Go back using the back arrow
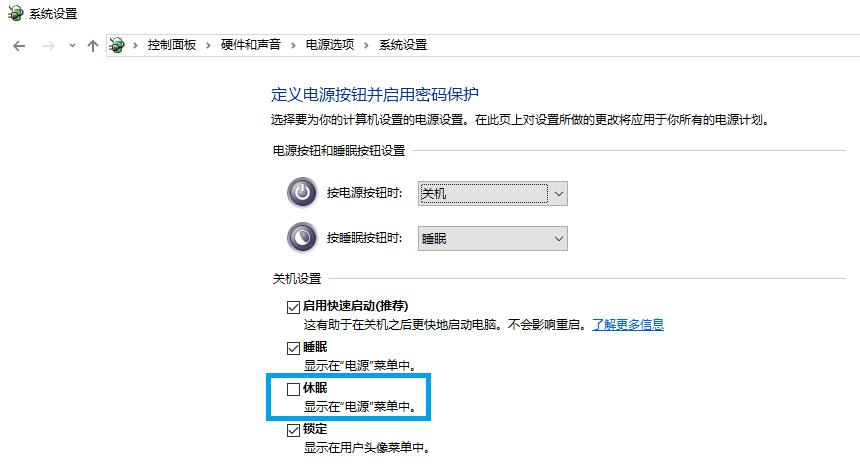Screen dimensions: 860x472 [x=19, y=45]
